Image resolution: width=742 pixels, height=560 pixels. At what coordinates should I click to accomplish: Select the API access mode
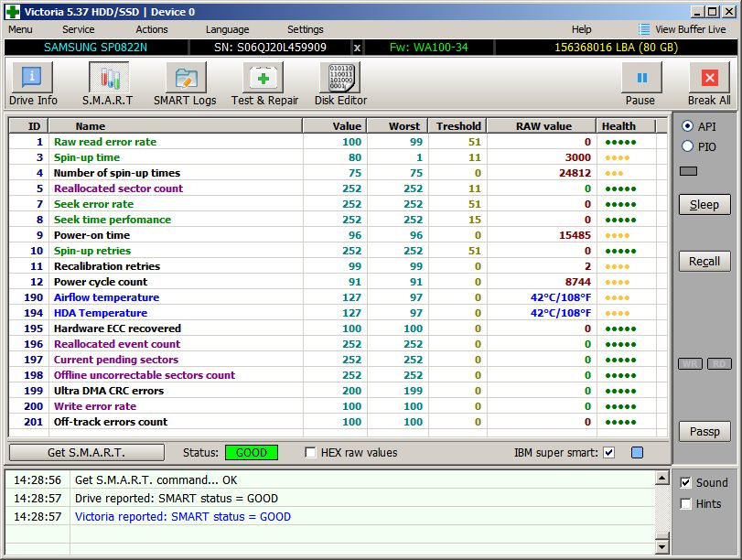(x=688, y=126)
